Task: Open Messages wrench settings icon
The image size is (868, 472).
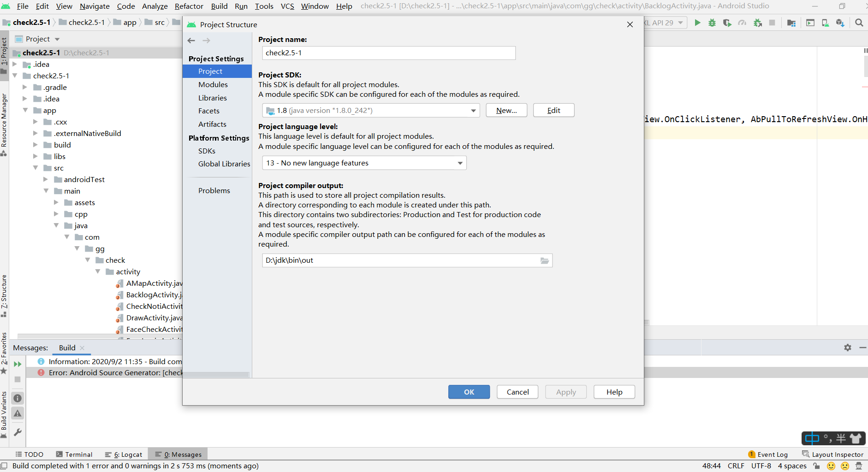Action: [18, 432]
